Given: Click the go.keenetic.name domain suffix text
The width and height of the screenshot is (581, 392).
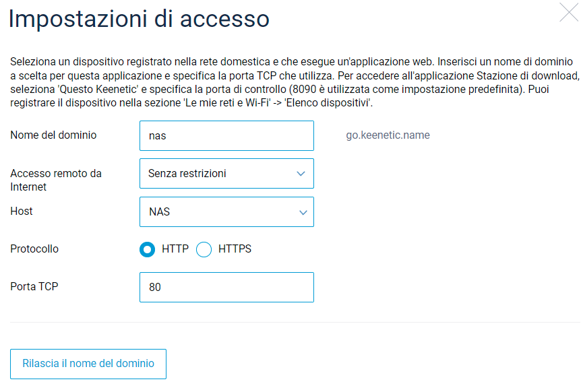Looking at the screenshot, I should (x=388, y=135).
